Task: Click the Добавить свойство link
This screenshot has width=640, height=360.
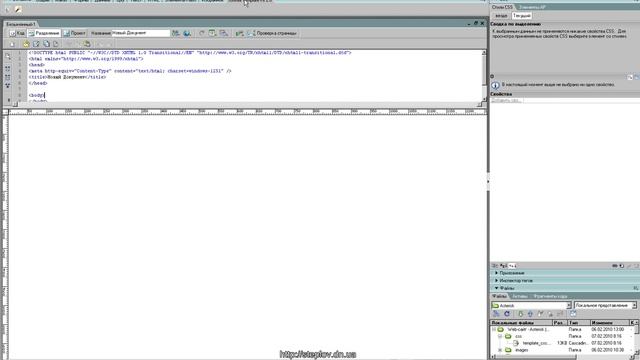Action: [x=506, y=100]
